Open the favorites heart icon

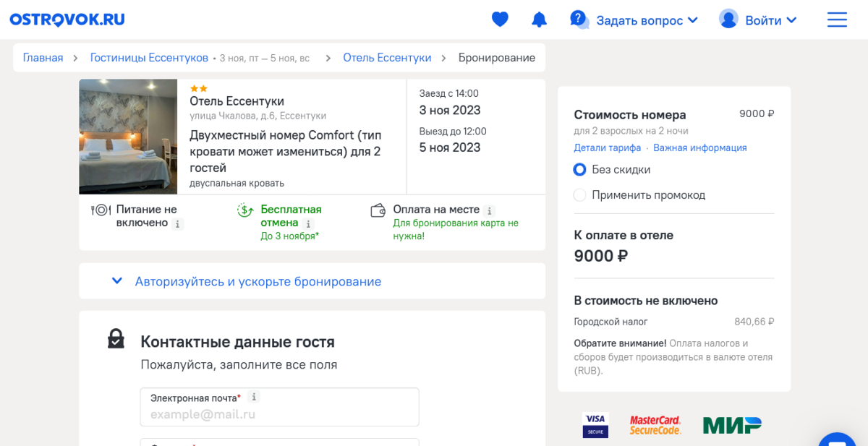click(500, 20)
